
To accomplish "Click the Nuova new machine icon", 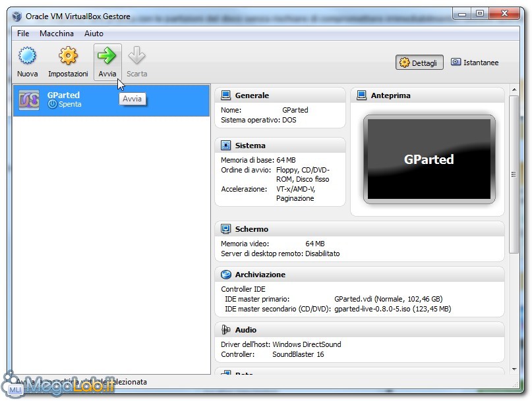I will [27, 57].
